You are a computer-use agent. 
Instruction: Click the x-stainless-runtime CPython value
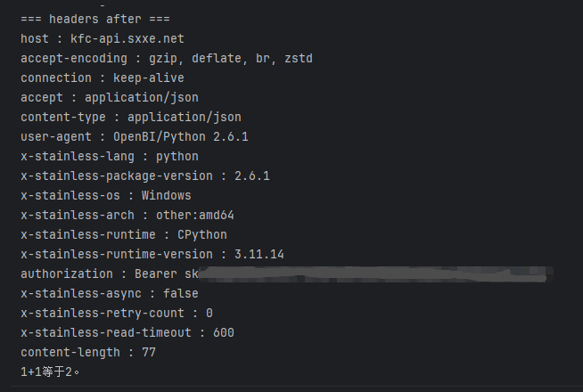tap(201, 235)
